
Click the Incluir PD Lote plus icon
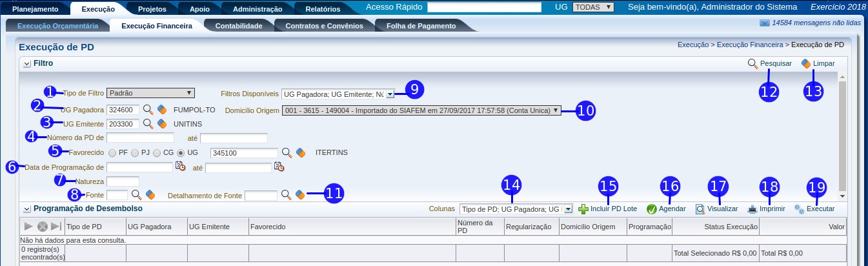(x=583, y=209)
